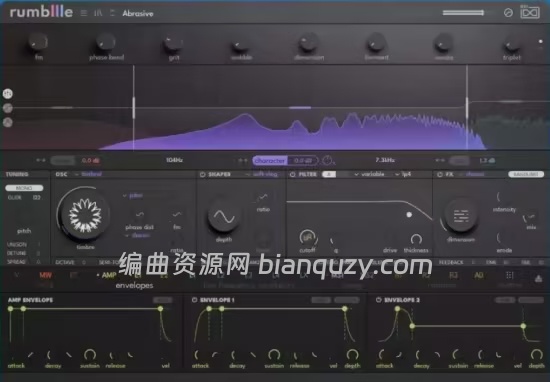Click the shaper ratio knob
The height and width of the screenshot is (382, 550).
pyautogui.click(x=263, y=197)
